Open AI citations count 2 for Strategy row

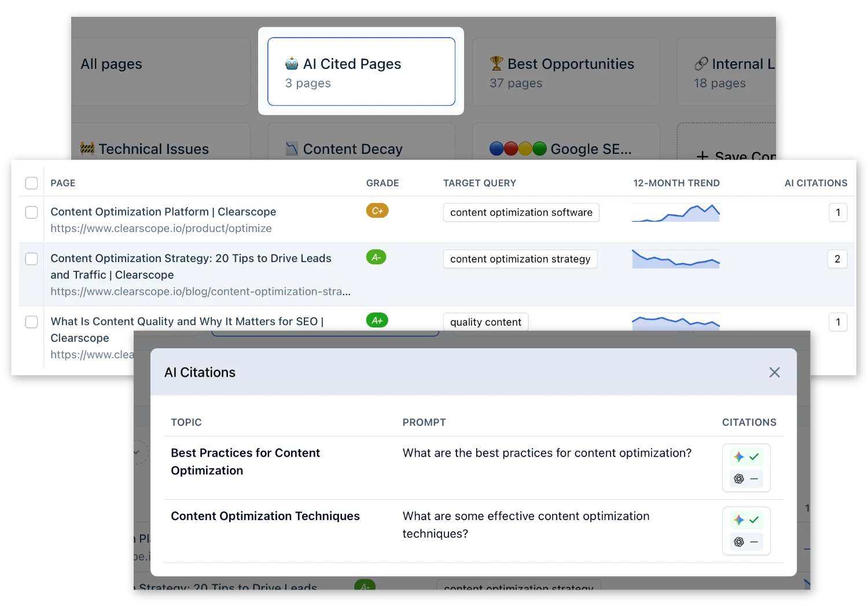coord(837,259)
